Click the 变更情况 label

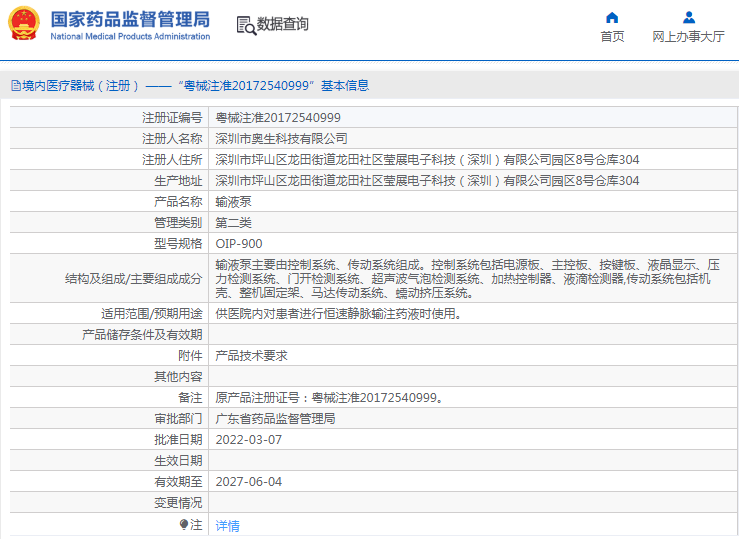(x=178, y=503)
